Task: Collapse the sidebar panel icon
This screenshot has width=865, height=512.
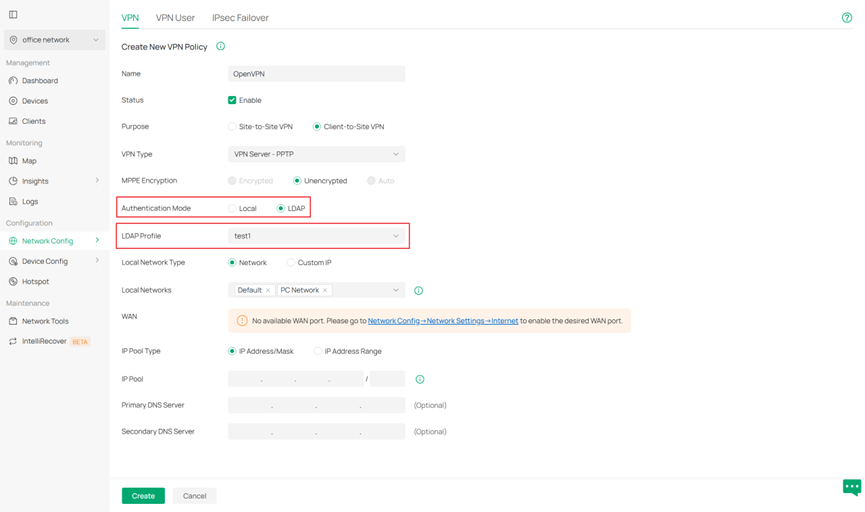Action: (13, 14)
